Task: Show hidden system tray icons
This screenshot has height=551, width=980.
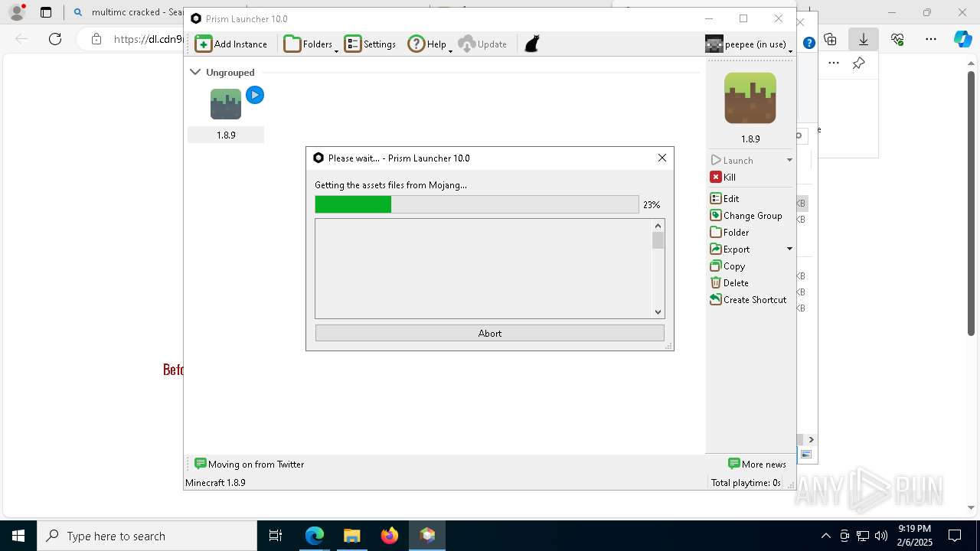Action: click(x=825, y=536)
